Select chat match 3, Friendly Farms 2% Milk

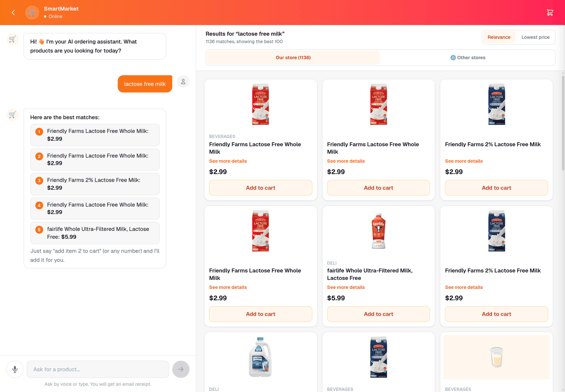95,184
